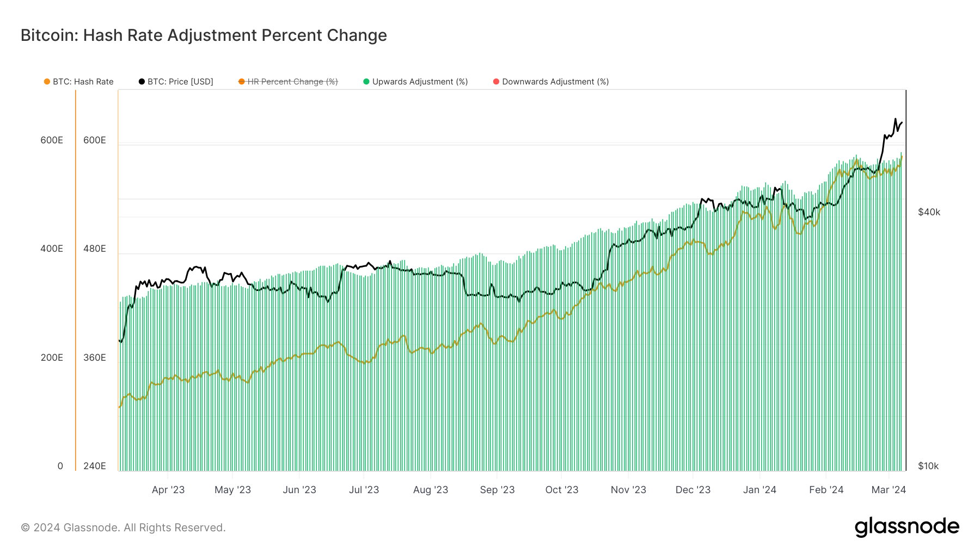Click the orange BTC: Hash Rate legend dot
Screen dimensions: 980x552
(47, 82)
